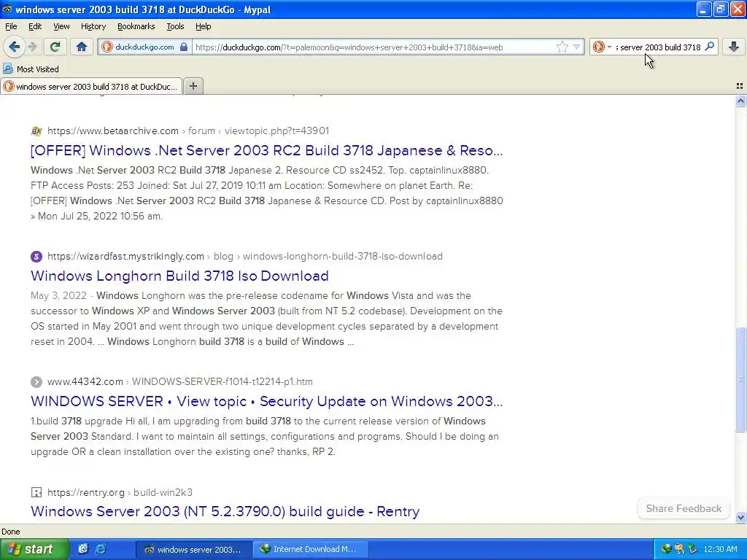Click the Show Desktop quick launch icon
This screenshot has height=560, width=747.
[83, 549]
